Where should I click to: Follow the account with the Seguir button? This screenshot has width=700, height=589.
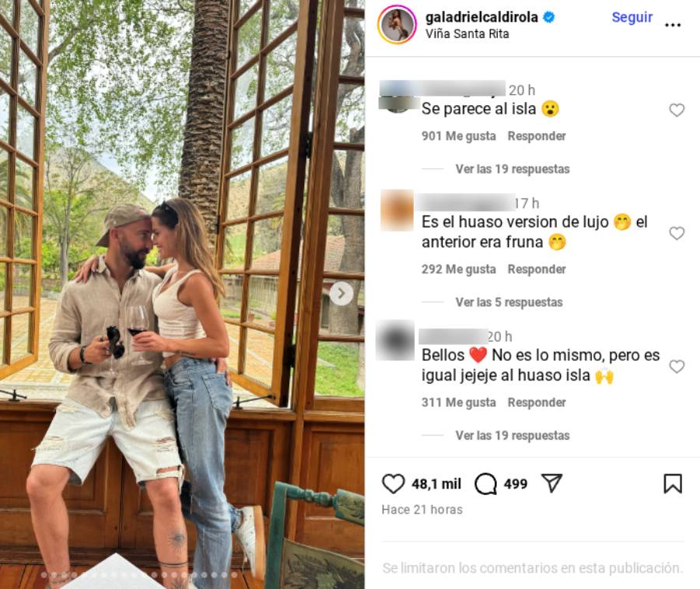pyautogui.click(x=632, y=17)
